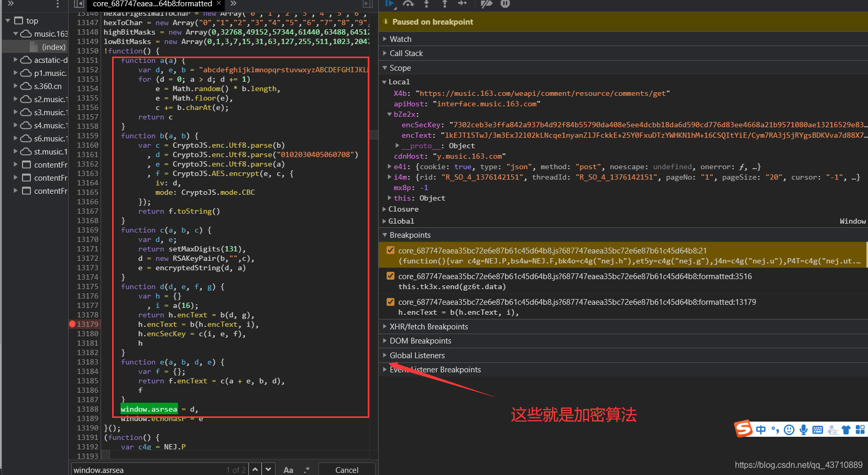Image resolution: width=868 pixels, height=475 pixels.
Task: Hide the file navigator sidebar
Action: point(79,4)
